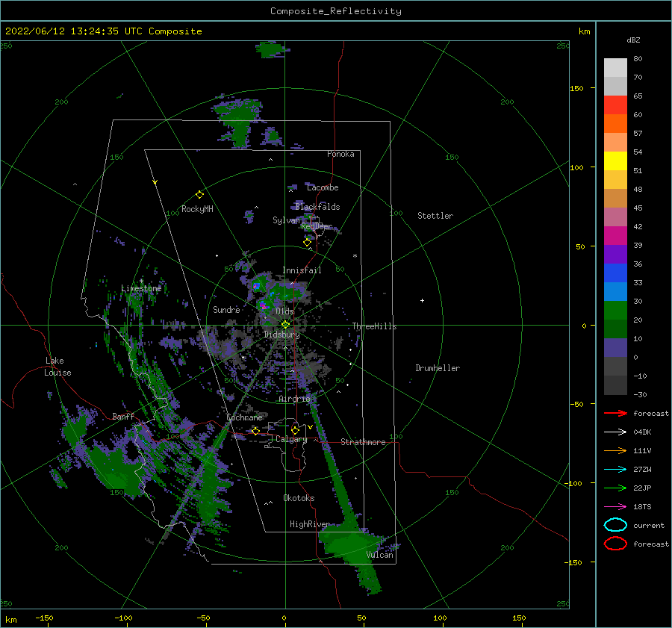Click the Olds label
The width and height of the screenshot is (672, 628).
coord(284,311)
